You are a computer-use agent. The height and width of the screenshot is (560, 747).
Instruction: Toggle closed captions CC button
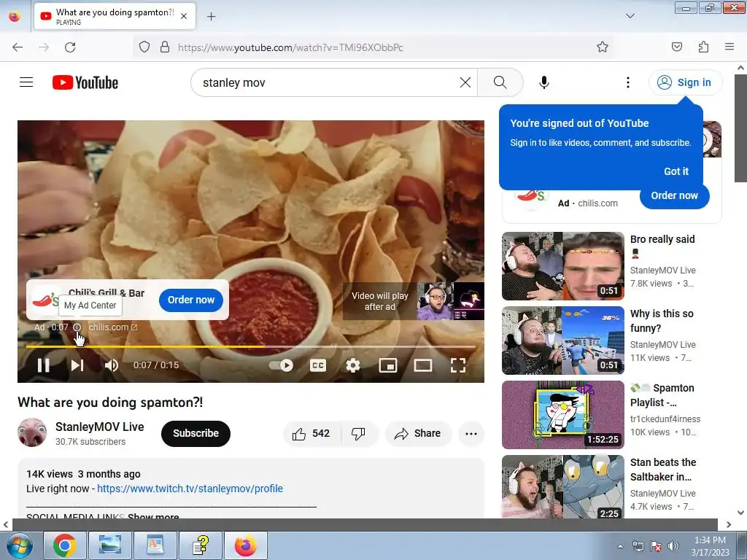(x=318, y=365)
